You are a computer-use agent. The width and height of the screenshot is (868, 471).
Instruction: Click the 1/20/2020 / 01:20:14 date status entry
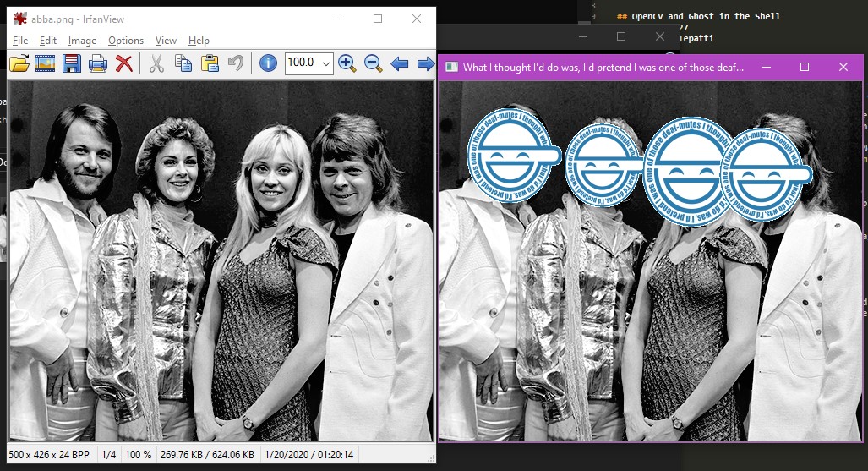pos(308,454)
